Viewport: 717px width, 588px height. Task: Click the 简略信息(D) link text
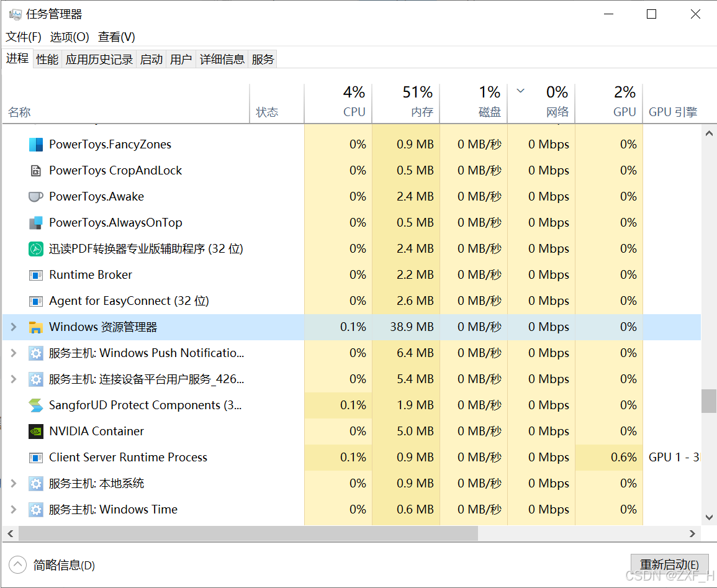pyautogui.click(x=64, y=565)
